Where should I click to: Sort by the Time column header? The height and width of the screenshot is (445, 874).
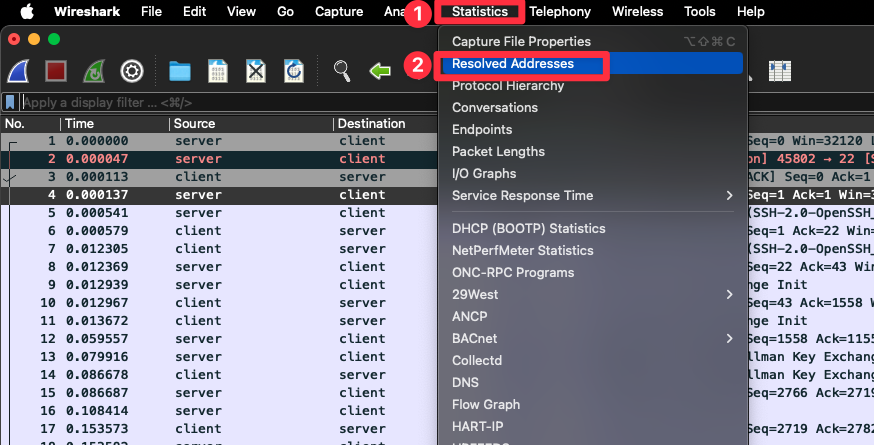[114, 124]
